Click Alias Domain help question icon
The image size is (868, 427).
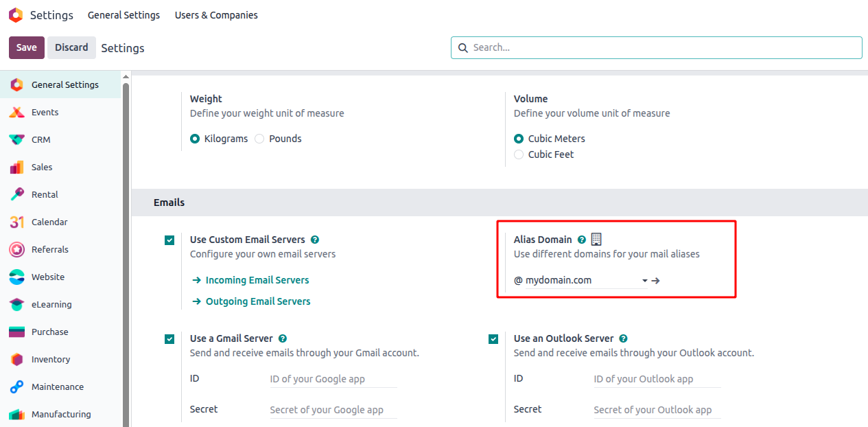coord(582,240)
